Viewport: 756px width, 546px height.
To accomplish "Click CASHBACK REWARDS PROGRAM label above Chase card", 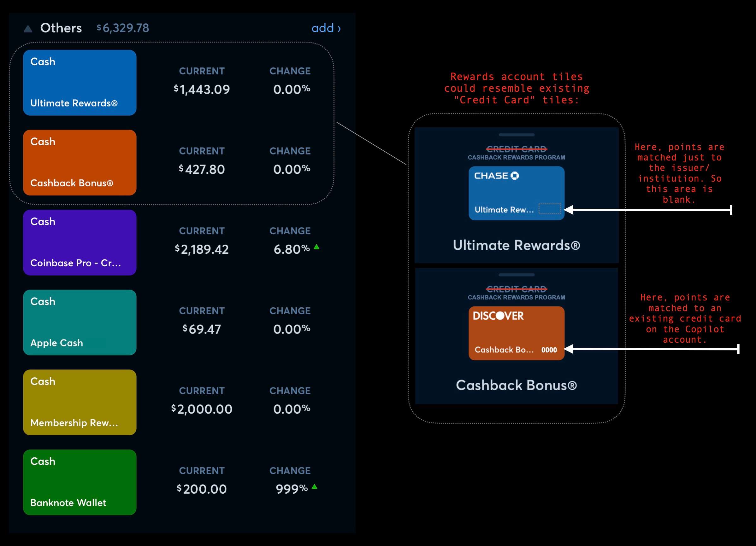I will [x=516, y=157].
